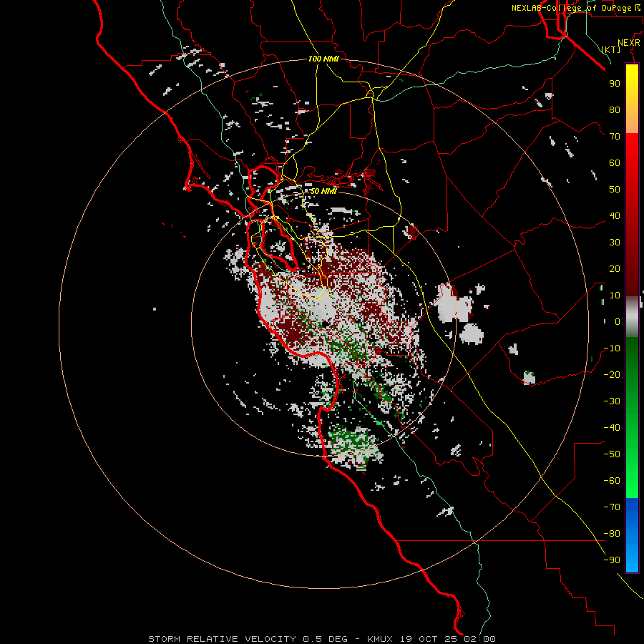
Task: Click the "-80" scale label
Action: 612,534
